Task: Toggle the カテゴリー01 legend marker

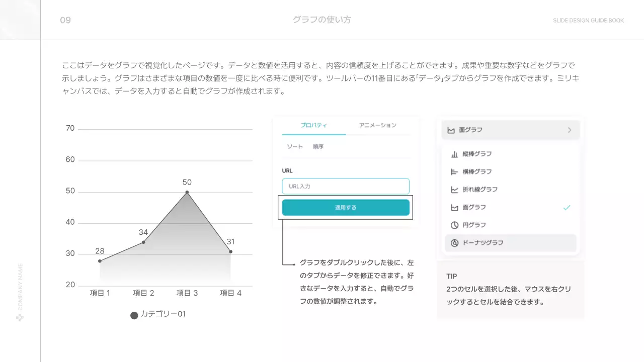Action: 134,315
